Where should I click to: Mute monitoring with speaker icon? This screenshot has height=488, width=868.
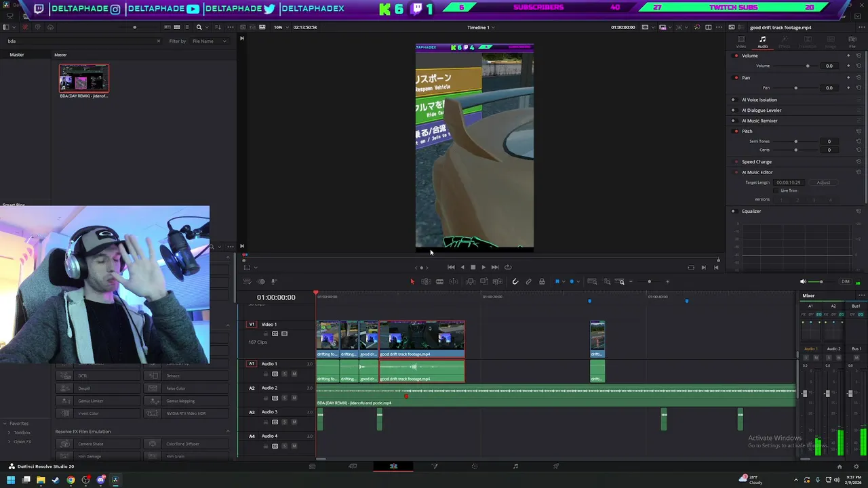804,281
